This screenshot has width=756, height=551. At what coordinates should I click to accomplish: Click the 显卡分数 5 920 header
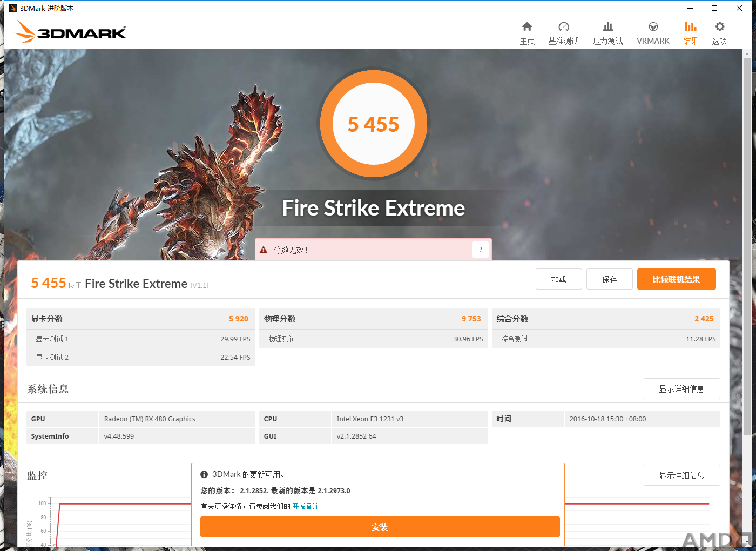pyautogui.click(x=140, y=319)
